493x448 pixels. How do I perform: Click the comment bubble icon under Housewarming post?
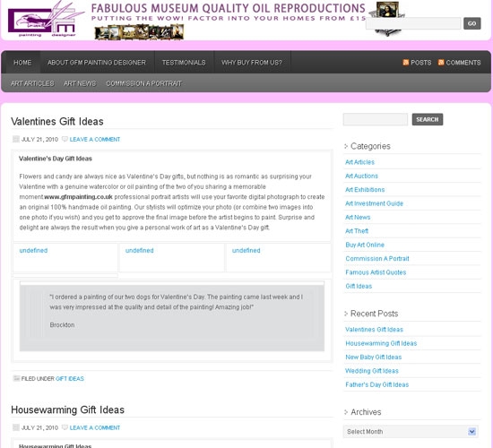tap(65, 427)
